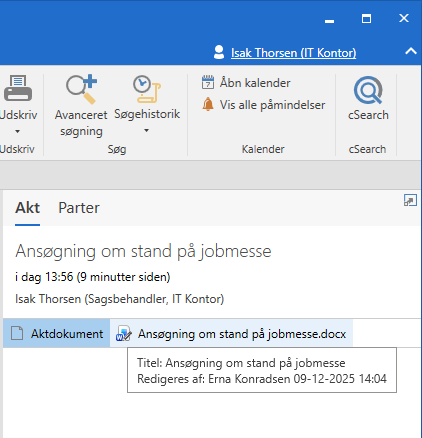Click the Word document icon of jobmesse.docx
Image resolution: width=422 pixels, height=438 pixels.
(123, 334)
